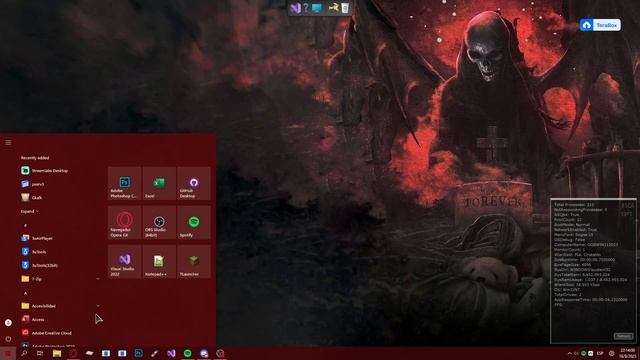Launch the Notepad++ tile
640x360 pixels.
pos(159,262)
